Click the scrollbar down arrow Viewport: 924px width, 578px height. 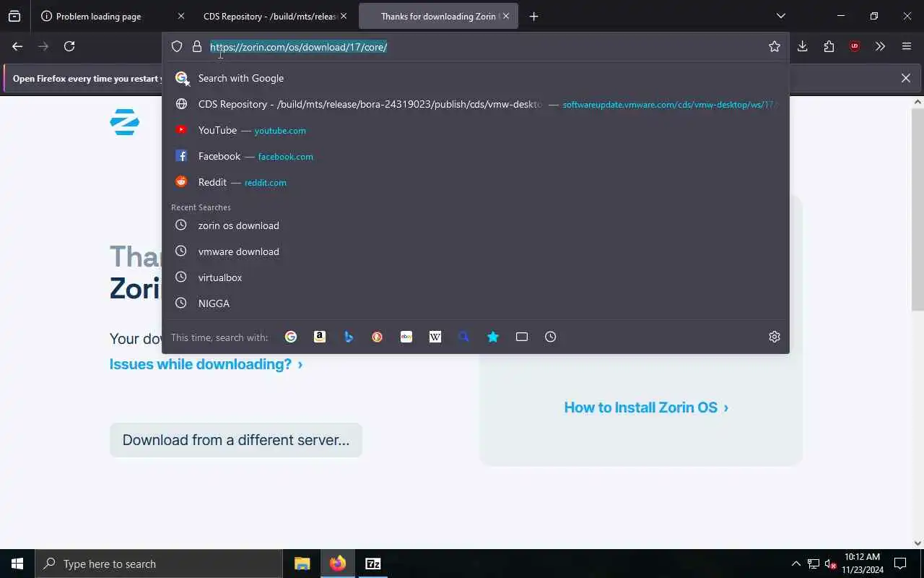(918, 543)
